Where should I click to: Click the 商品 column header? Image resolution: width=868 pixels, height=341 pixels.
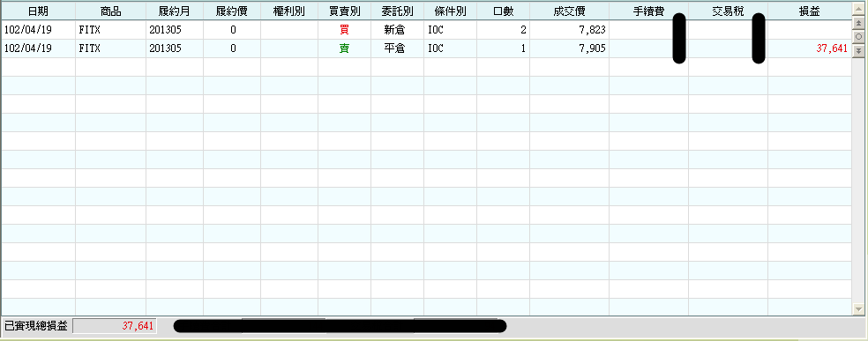click(x=111, y=11)
